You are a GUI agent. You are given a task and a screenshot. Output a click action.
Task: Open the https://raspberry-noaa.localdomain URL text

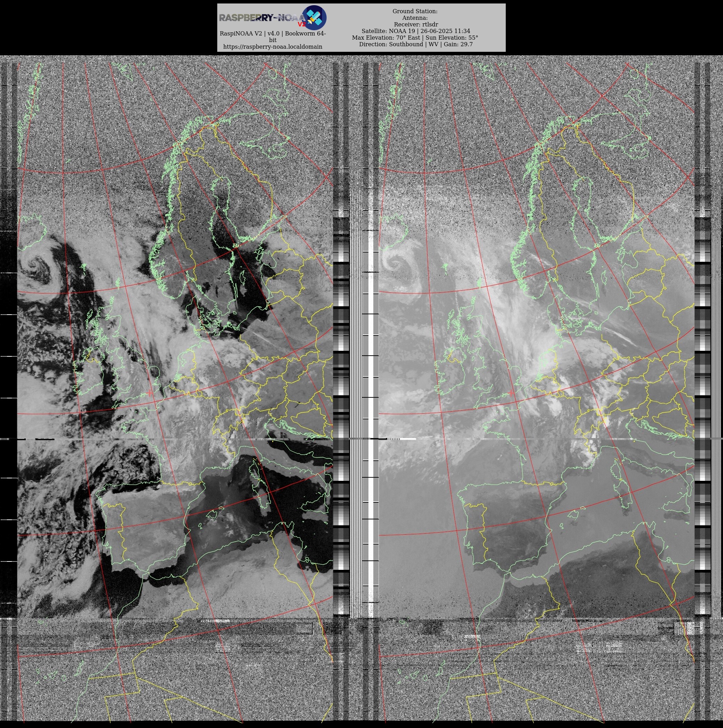click(273, 47)
